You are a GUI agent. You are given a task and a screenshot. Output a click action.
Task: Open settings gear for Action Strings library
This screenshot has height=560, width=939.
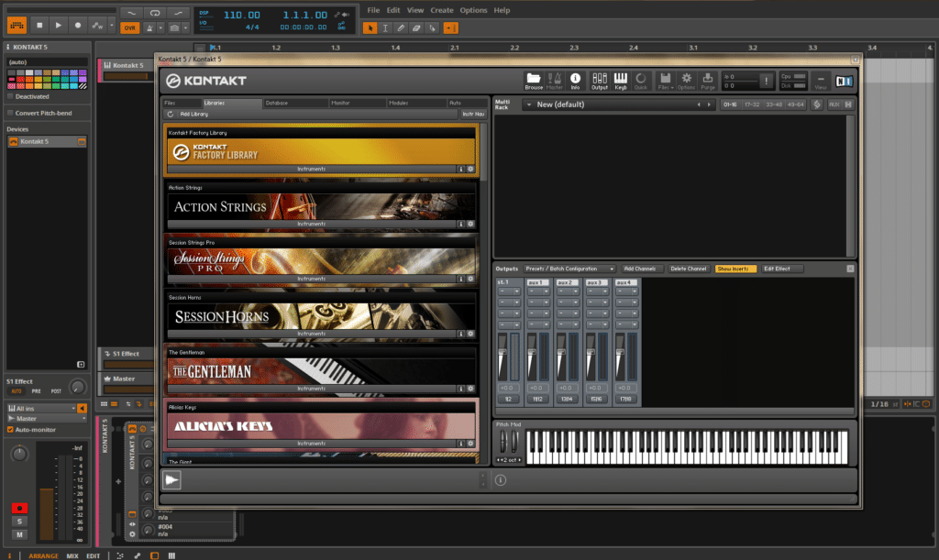[470, 225]
